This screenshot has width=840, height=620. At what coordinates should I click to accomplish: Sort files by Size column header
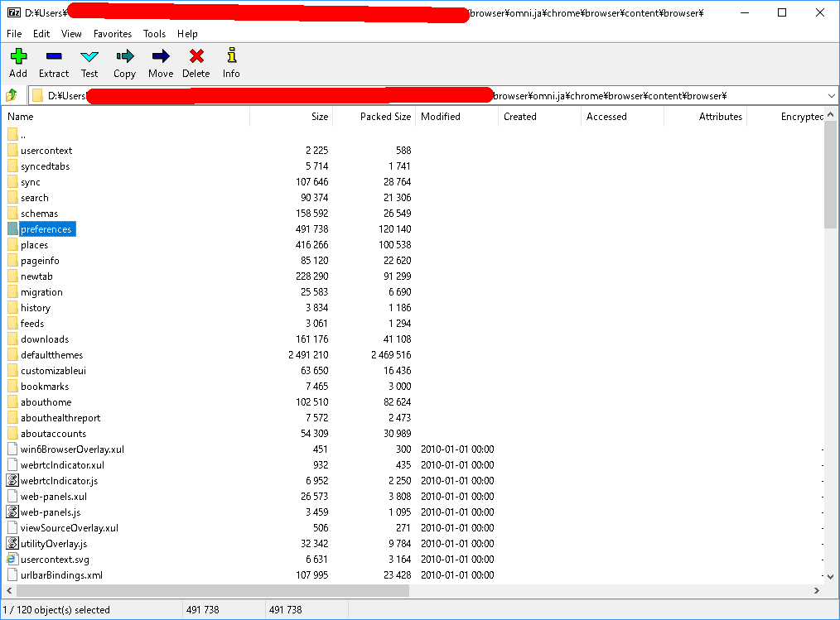292,116
